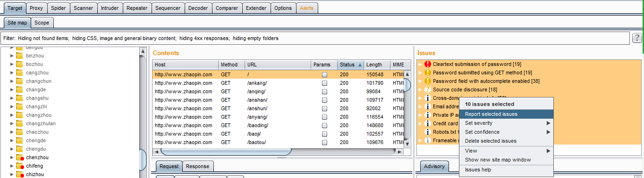Screen dimensions: 644x178
Task: Open Set confidence submenu
Action: 506,132
